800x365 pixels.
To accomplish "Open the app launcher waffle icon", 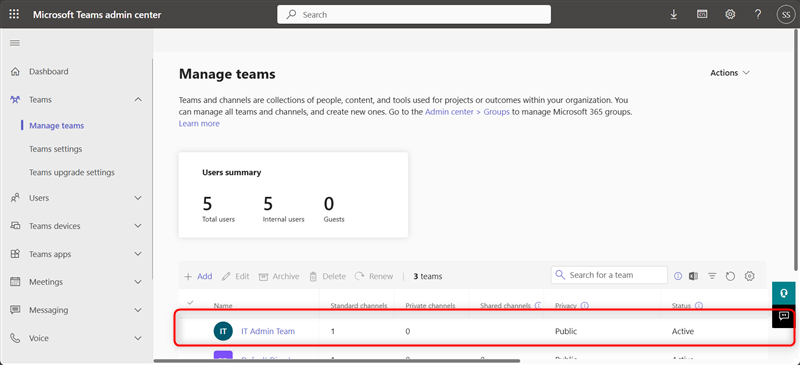I will tap(14, 14).
